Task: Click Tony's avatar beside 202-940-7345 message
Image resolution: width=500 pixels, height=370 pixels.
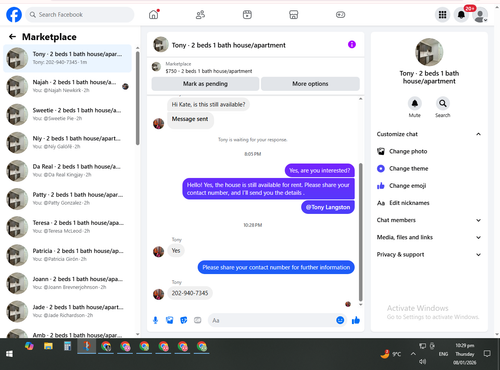Action: (x=158, y=294)
